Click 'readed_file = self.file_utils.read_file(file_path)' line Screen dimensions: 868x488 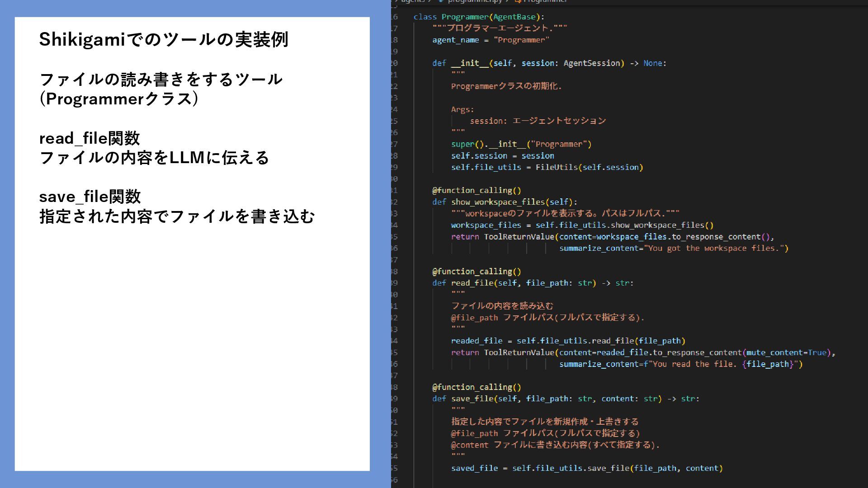tap(568, 341)
